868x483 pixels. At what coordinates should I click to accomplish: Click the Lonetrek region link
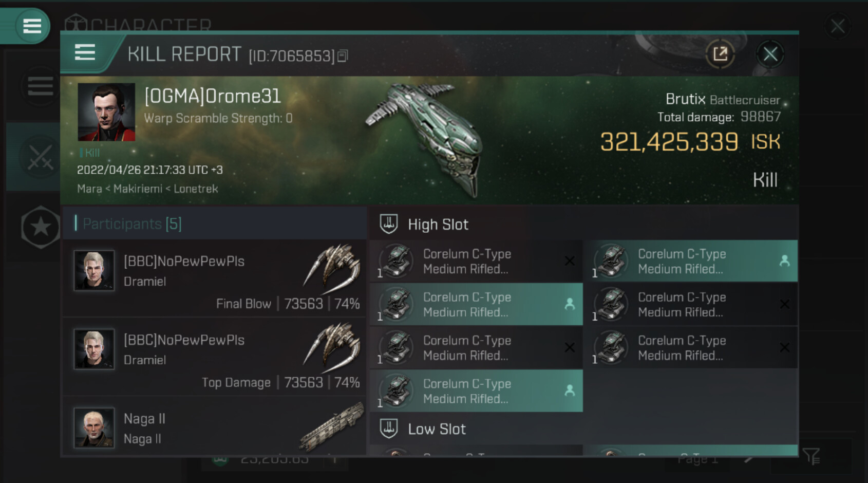click(x=196, y=189)
